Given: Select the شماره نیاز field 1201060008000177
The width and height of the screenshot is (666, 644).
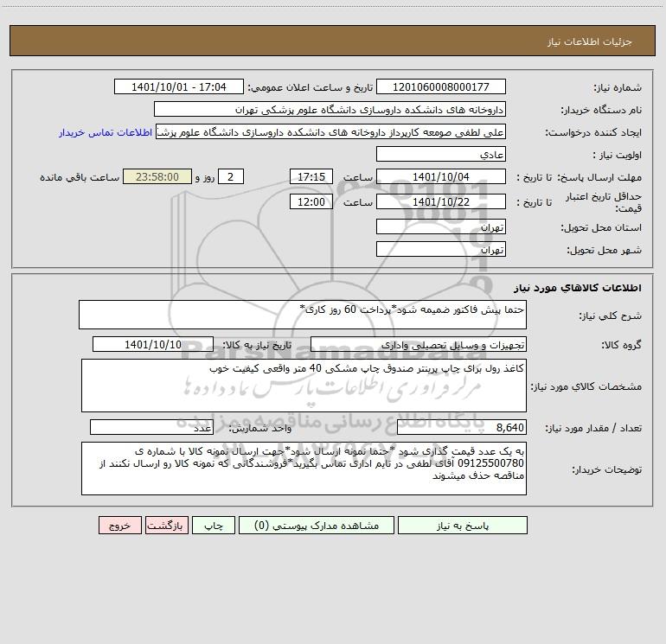Looking at the screenshot, I should [441, 86].
